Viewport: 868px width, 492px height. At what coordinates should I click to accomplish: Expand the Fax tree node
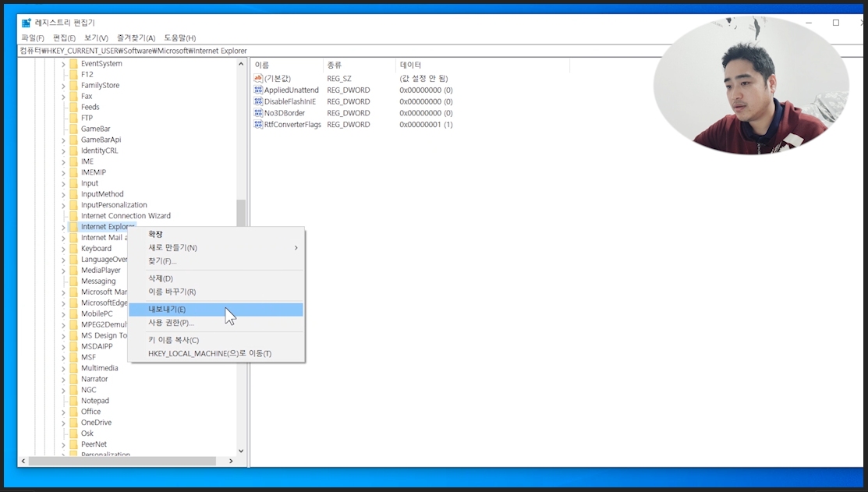pyautogui.click(x=63, y=97)
